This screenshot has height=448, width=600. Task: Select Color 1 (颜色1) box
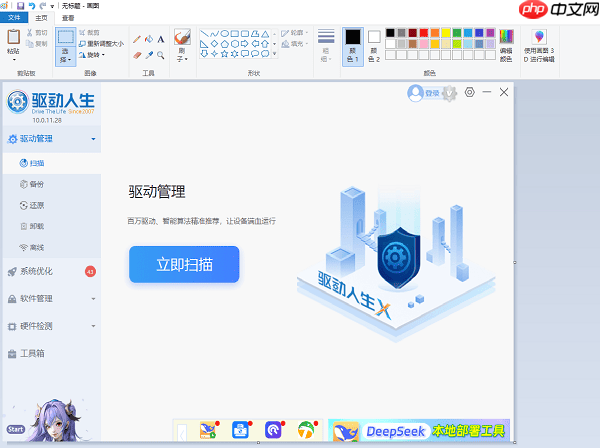coord(352,46)
